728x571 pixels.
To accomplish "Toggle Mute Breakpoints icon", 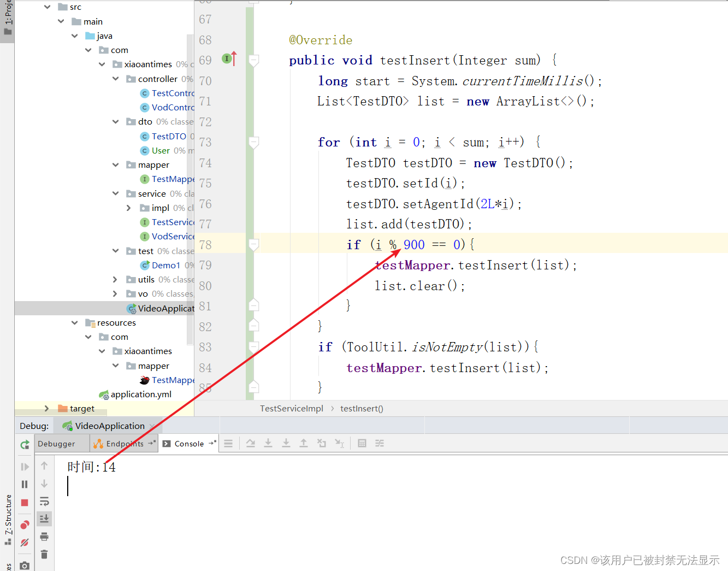I will pos(25,543).
